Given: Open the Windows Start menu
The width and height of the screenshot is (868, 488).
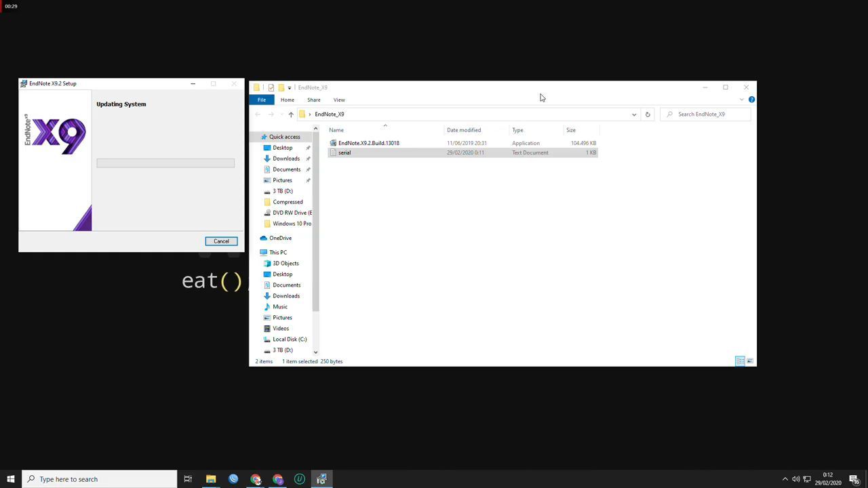Looking at the screenshot, I should click(x=11, y=479).
